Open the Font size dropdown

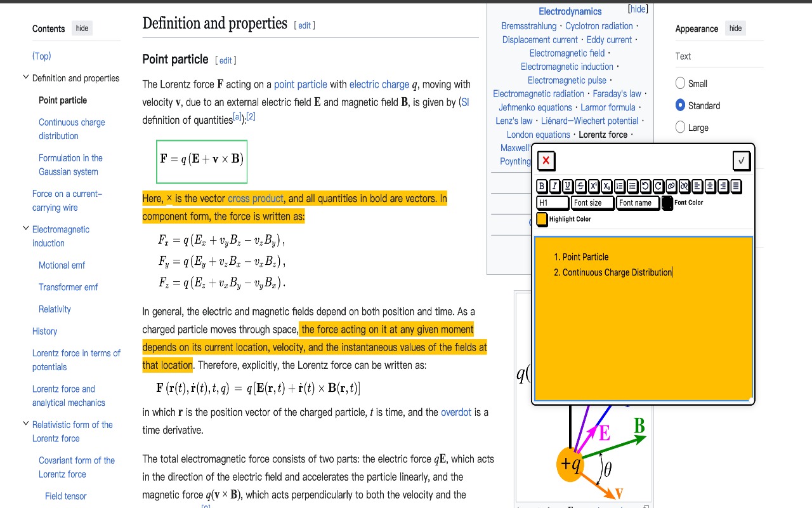click(x=593, y=203)
